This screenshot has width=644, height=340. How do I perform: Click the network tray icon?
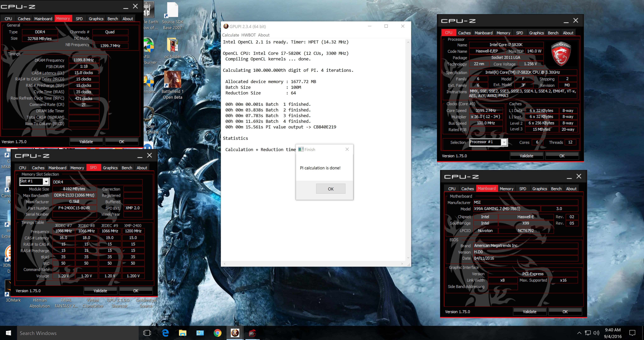(x=588, y=333)
